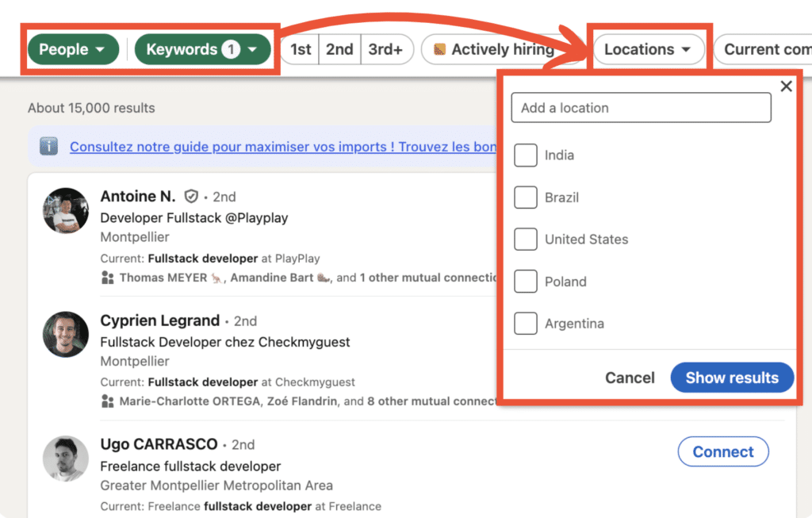
Task: Open Ugo CARRASCO profile photo
Action: point(65,459)
